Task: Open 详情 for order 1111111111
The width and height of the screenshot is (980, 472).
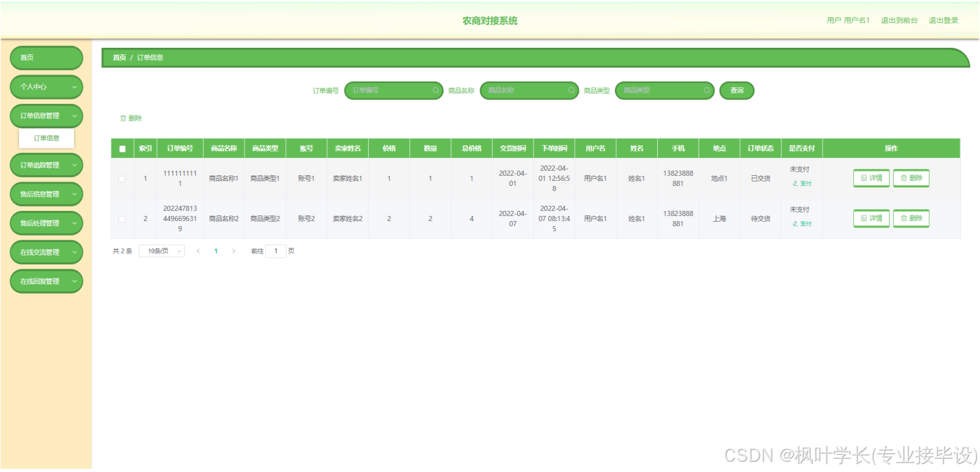Action: (x=871, y=178)
